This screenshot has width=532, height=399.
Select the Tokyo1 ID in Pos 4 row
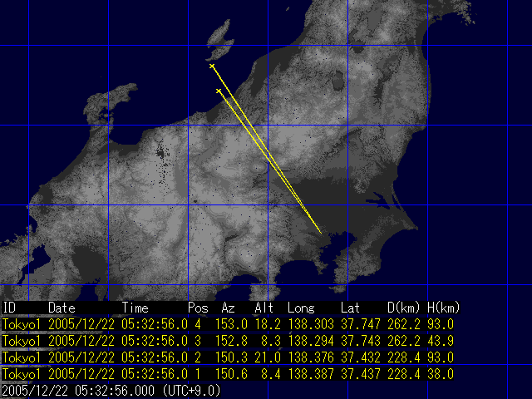(x=22, y=325)
